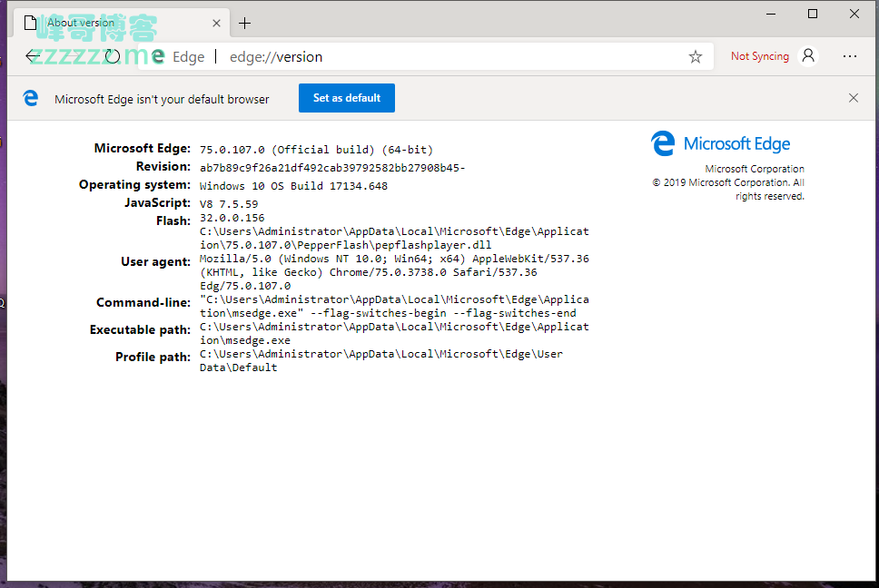Click the Edg/75.0.107.0 user agent line
The width and height of the screenshot is (879, 588).
245,286
